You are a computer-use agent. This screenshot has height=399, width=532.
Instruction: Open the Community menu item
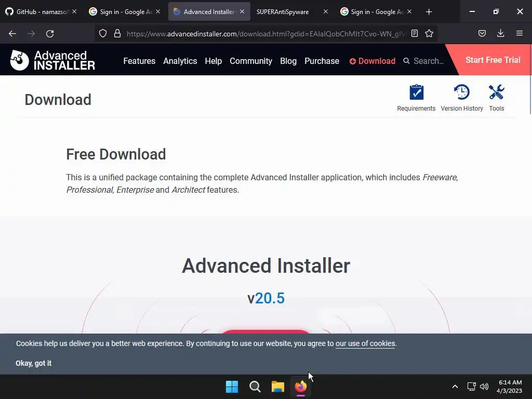click(x=251, y=61)
